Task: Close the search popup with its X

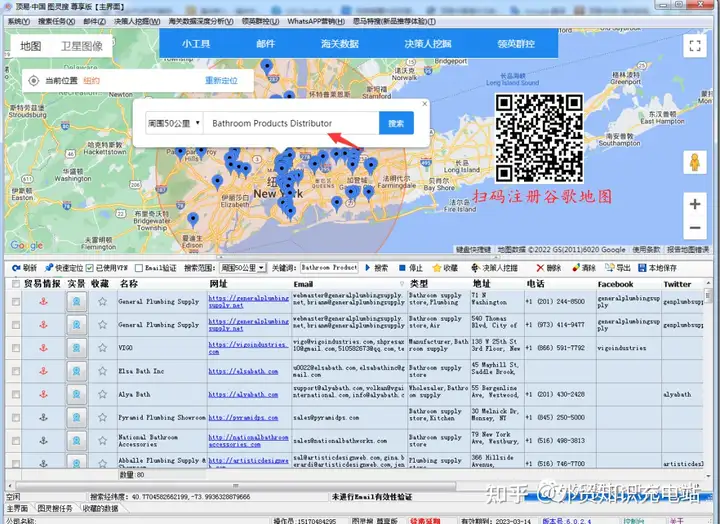Action: click(x=424, y=104)
